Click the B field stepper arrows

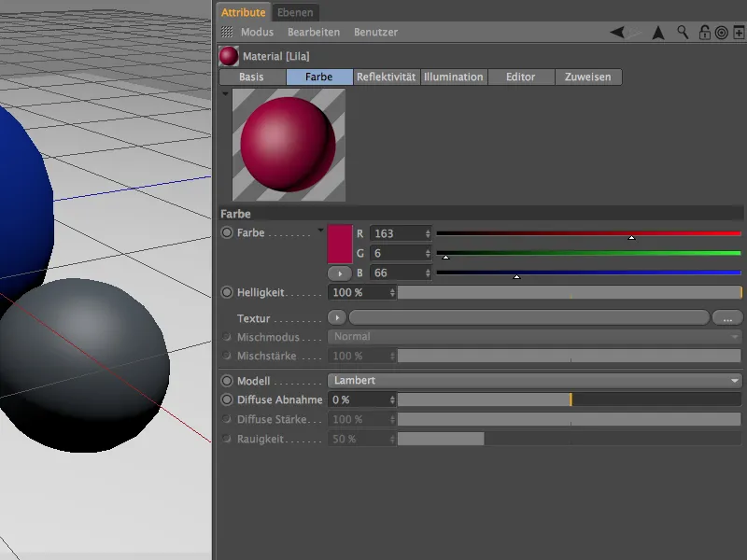(x=428, y=273)
